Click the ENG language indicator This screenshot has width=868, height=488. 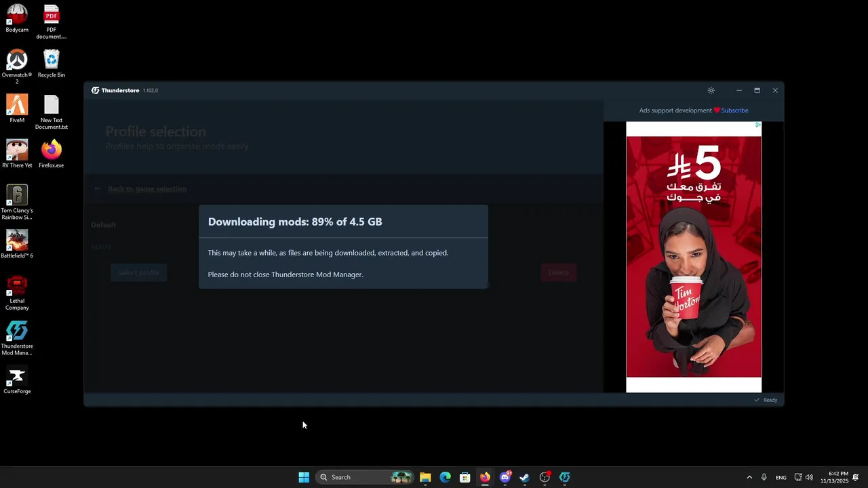click(781, 477)
